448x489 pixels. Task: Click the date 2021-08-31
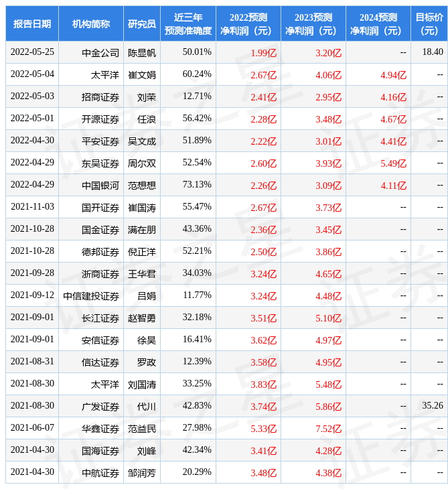pyautogui.click(x=32, y=362)
